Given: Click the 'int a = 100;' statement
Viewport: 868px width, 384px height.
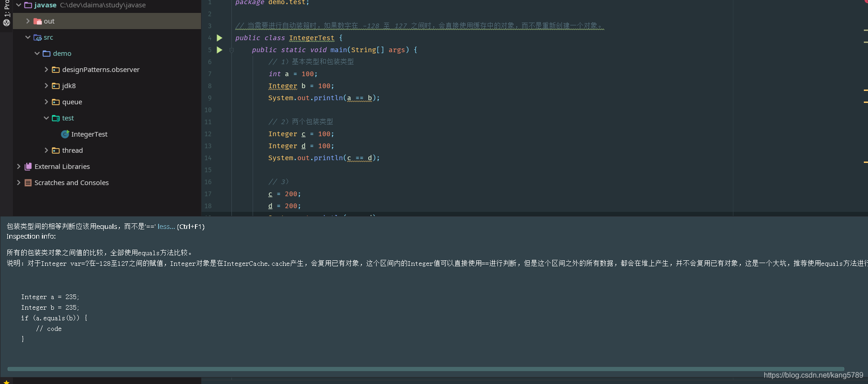Looking at the screenshot, I should [293, 74].
